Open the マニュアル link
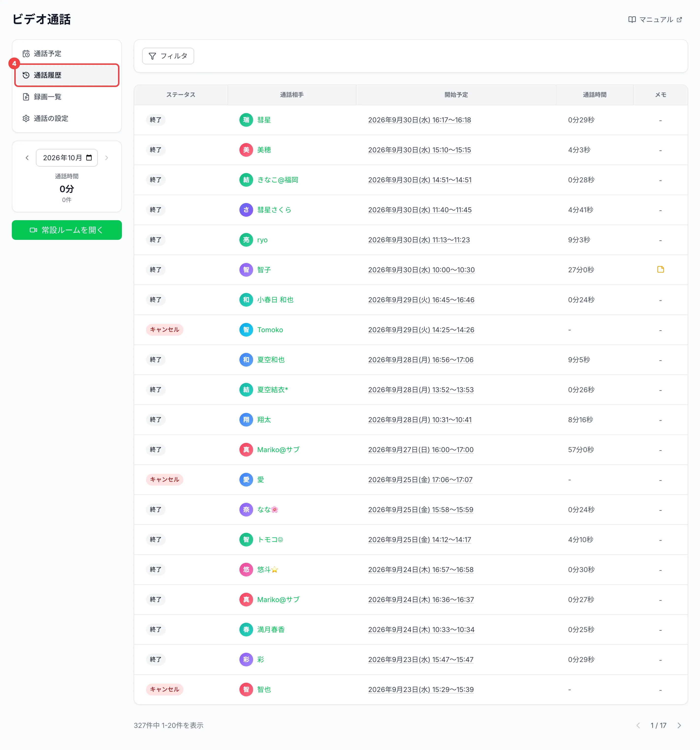This screenshot has width=700, height=750. 655,20
